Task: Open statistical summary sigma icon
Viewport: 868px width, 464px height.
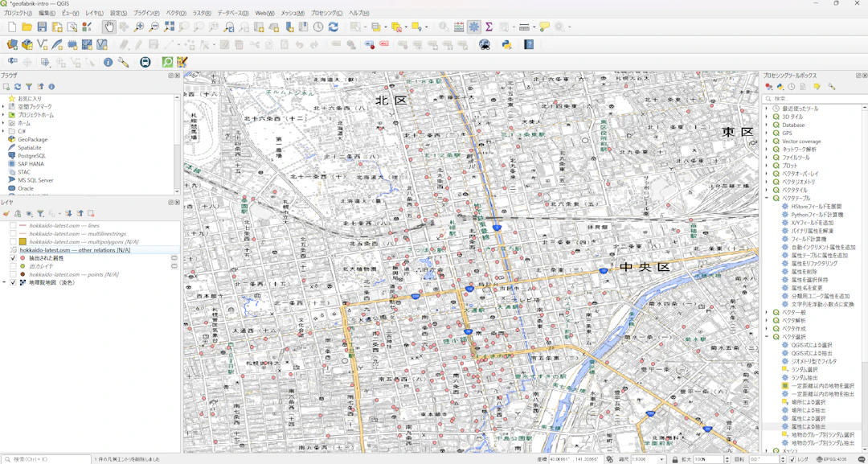Action: tap(489, 27)
